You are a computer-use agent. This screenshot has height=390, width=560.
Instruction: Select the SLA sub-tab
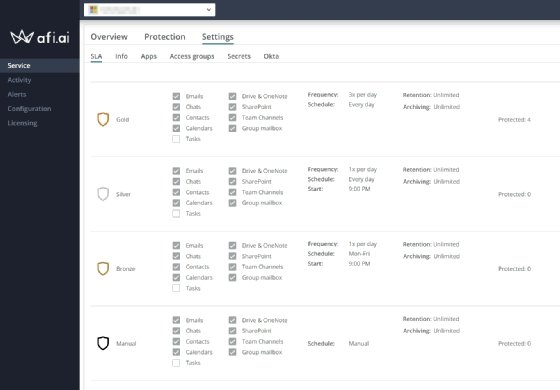[96, 56]
